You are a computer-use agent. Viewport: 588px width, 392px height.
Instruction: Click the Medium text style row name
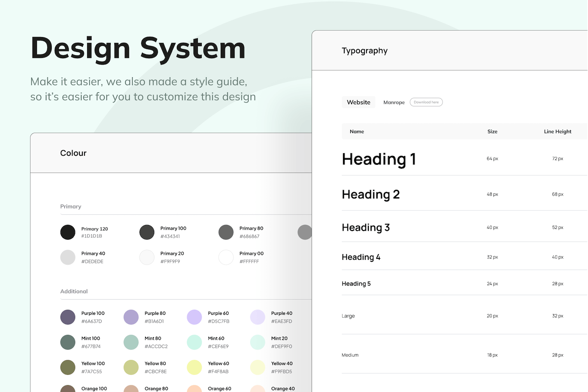point(350,355)
